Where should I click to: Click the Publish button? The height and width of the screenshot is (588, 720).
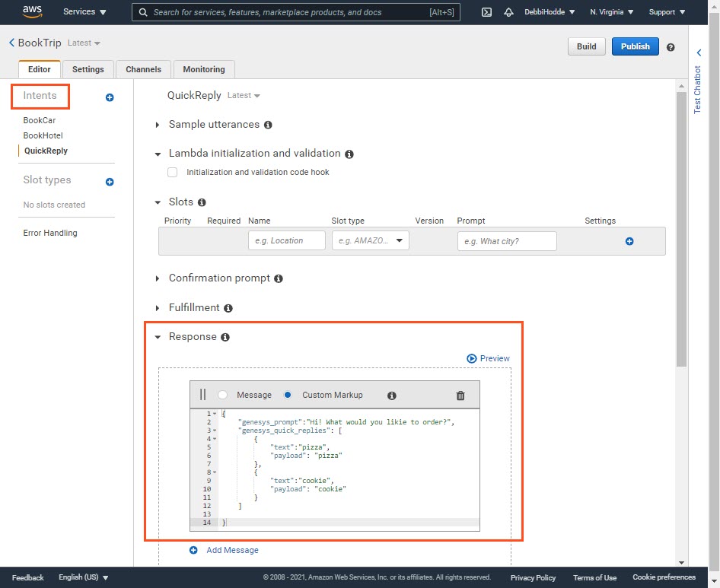coord(635,46)
